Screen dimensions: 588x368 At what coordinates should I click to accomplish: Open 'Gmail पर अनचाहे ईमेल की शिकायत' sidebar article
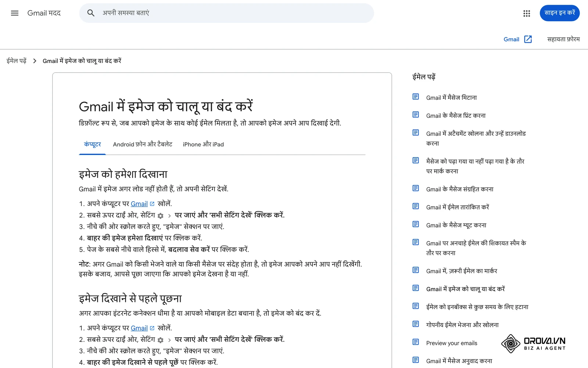(476, 248)
